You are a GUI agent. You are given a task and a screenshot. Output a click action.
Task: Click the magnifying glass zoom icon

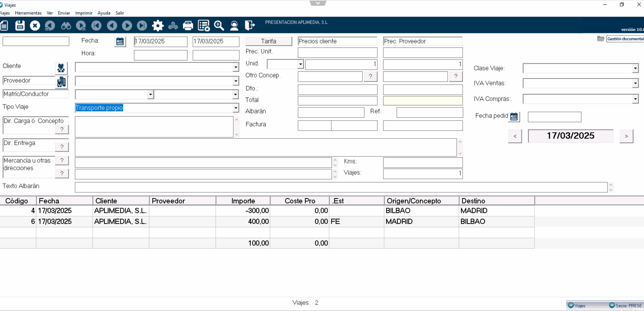coord(219,25)
